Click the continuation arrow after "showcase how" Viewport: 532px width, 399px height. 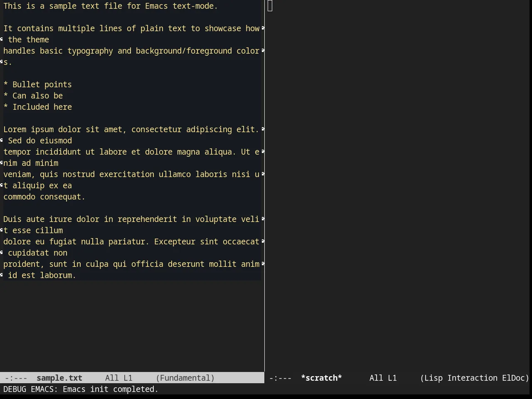[263, 28]
